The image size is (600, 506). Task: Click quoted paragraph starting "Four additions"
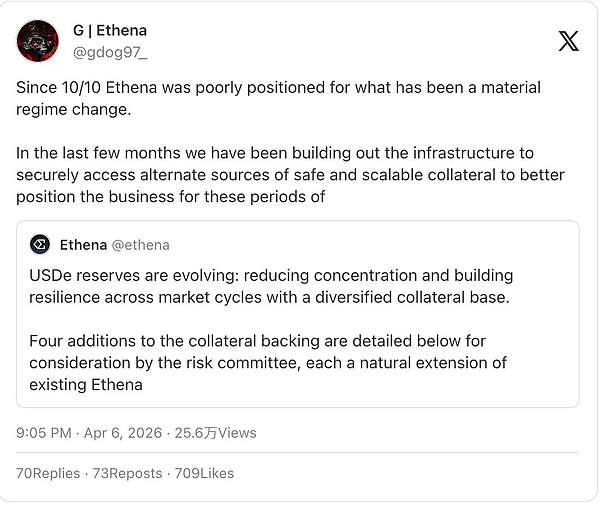(268, 362)
